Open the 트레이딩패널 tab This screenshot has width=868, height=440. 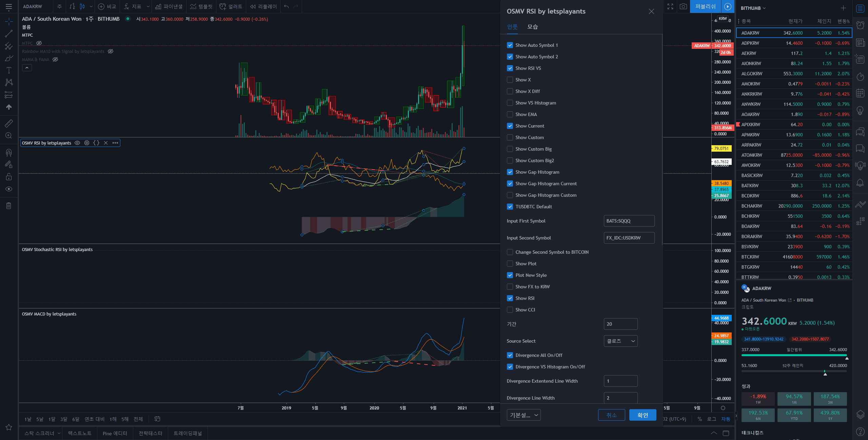188,433
